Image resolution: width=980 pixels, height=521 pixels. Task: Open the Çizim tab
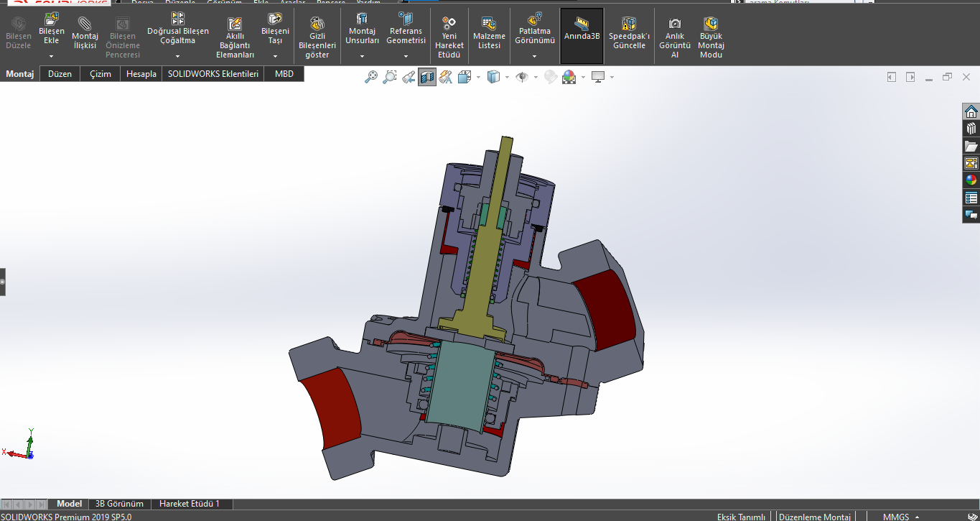pos(101,74)
